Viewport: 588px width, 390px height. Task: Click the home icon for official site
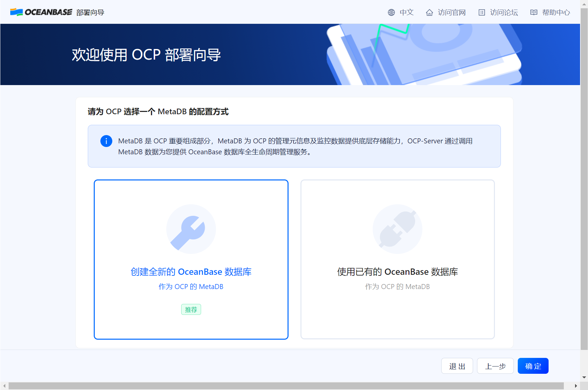point(429,13)
